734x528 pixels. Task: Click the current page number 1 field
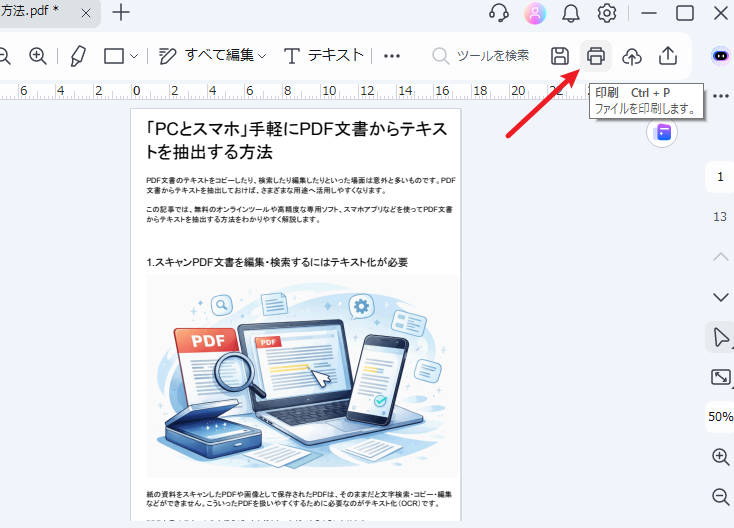[x=720, y=177]
